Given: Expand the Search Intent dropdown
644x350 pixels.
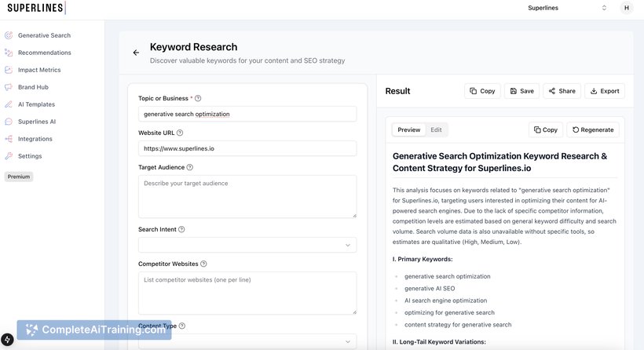Looking at the screenshot, I should tap(247, 245).
